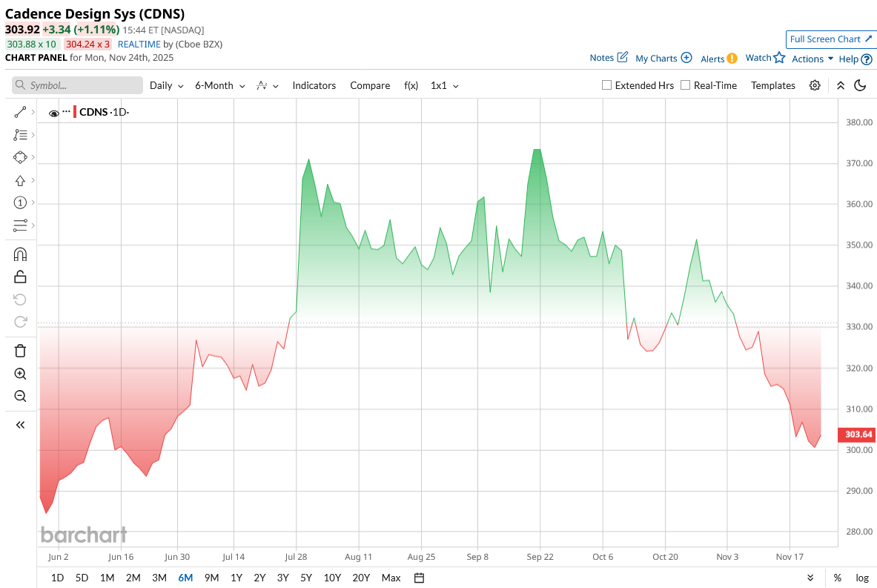The image size is (877, 588).
Task: Open My Charts link
Action: click(x=663, y=58)
